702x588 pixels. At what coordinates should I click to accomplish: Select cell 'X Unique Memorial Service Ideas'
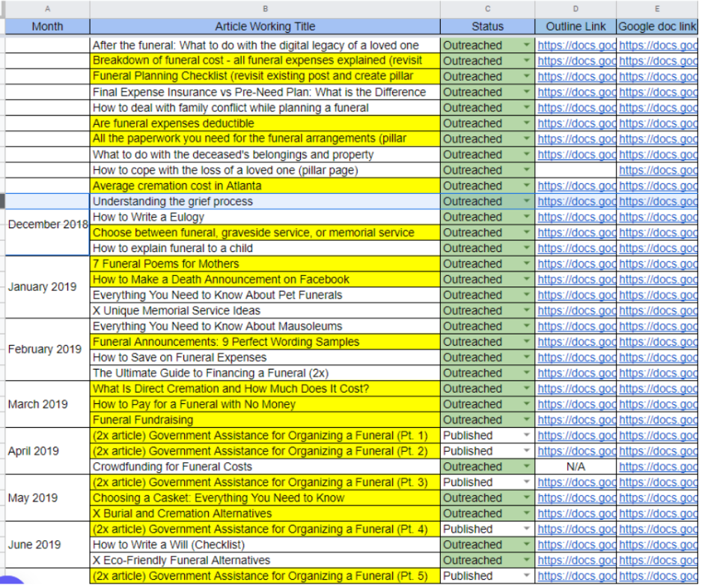point(266,312)
